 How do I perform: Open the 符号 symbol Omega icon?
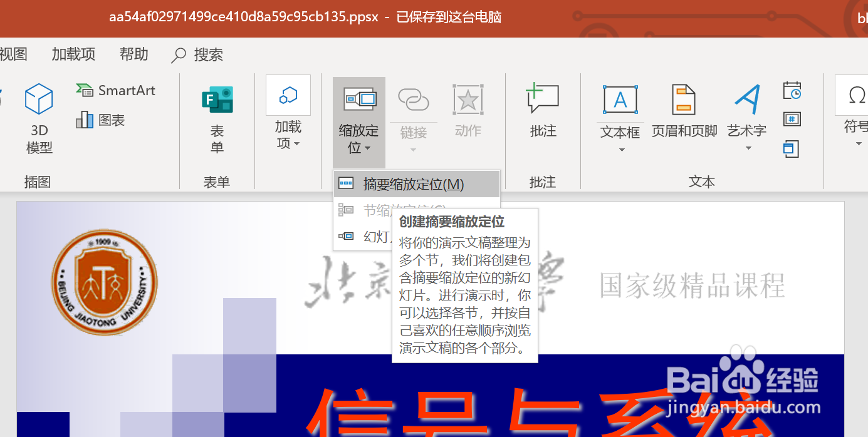855,95
